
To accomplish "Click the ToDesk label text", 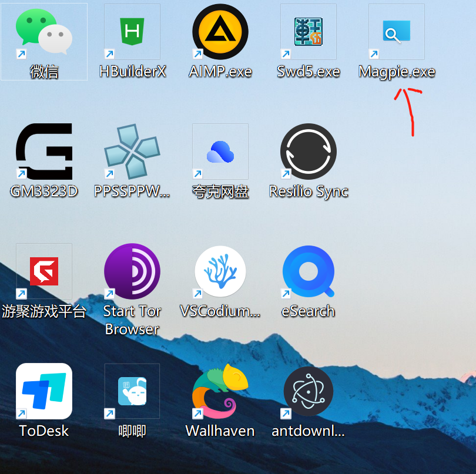I will point(44,431).
